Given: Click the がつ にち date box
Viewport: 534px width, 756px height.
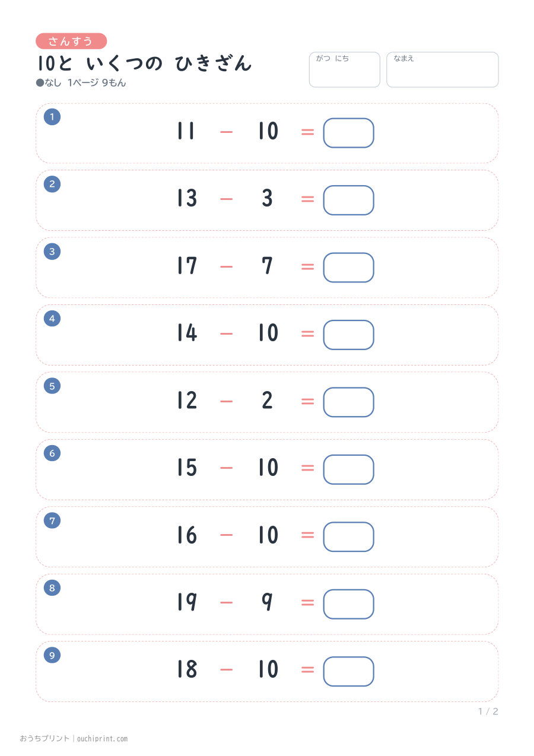Looking at the screenshot, I should (x=344, y=69).
